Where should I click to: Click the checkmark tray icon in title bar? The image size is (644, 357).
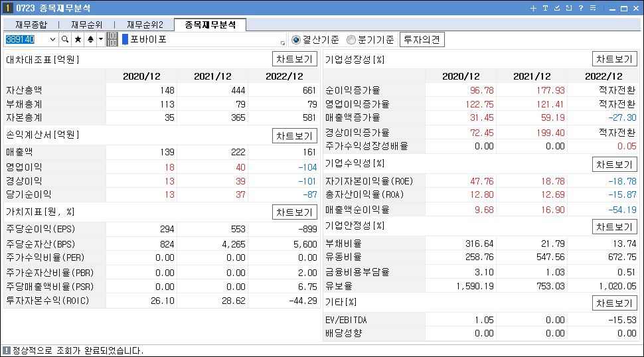pos(557,8)
